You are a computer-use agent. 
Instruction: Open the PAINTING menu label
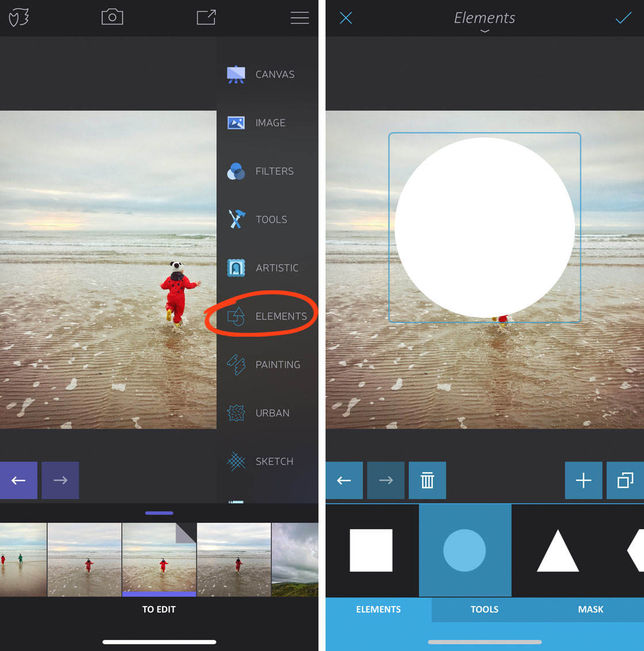(278, 364)
